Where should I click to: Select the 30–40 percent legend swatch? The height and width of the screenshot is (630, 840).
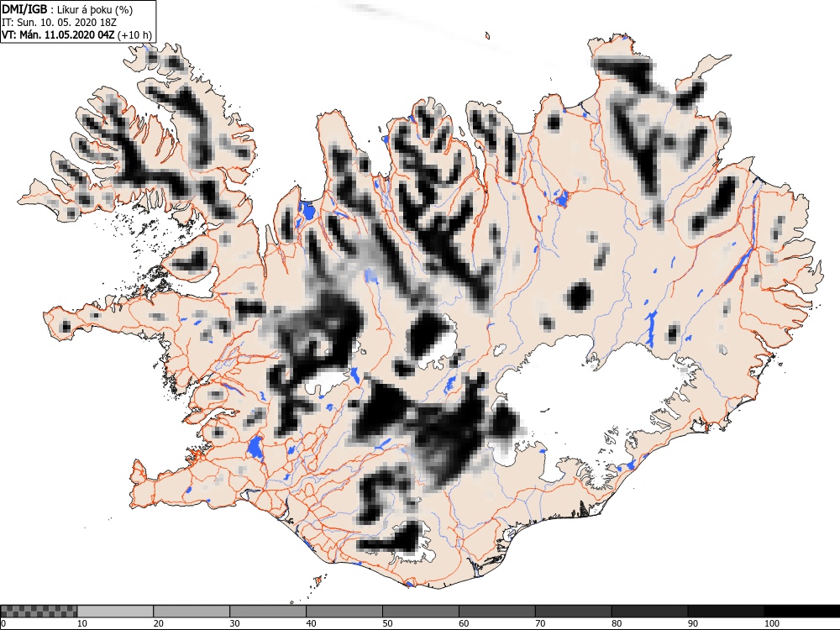(268, 612)
